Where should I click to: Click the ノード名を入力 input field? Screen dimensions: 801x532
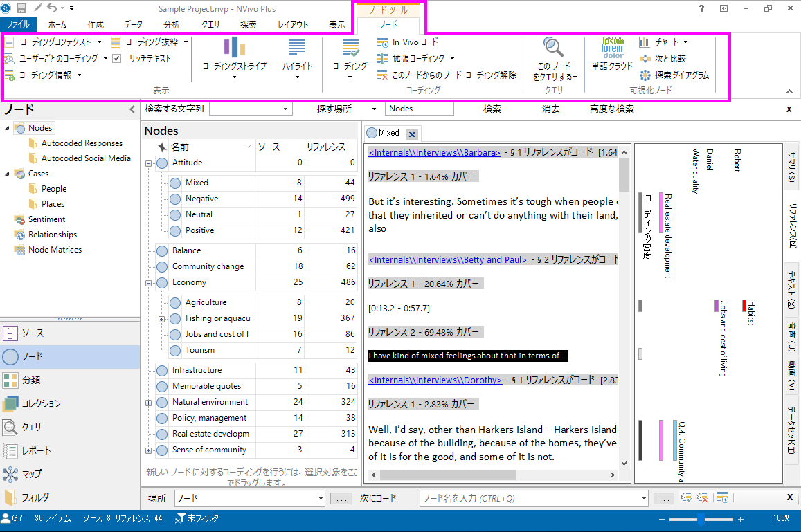(x=534, y=498)
